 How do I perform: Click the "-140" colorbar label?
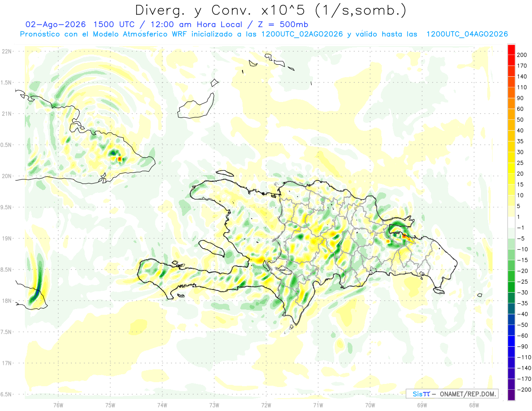(x=524, y=368)
